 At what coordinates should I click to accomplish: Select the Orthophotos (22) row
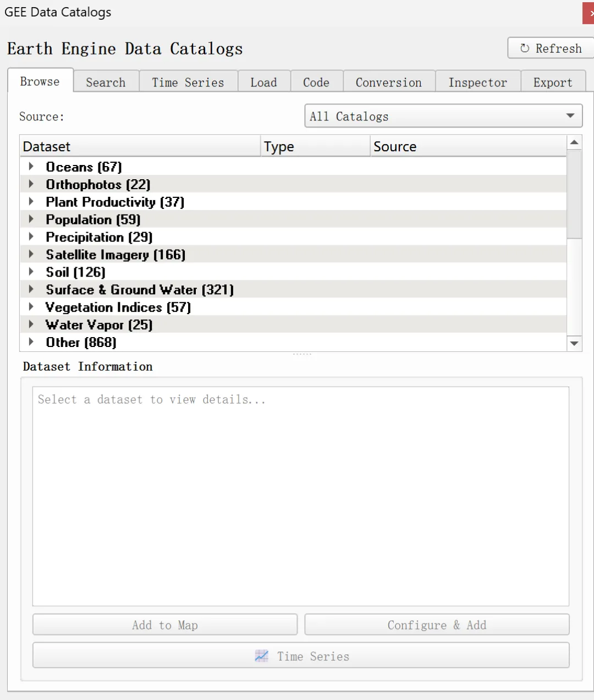tap(293, 184)
